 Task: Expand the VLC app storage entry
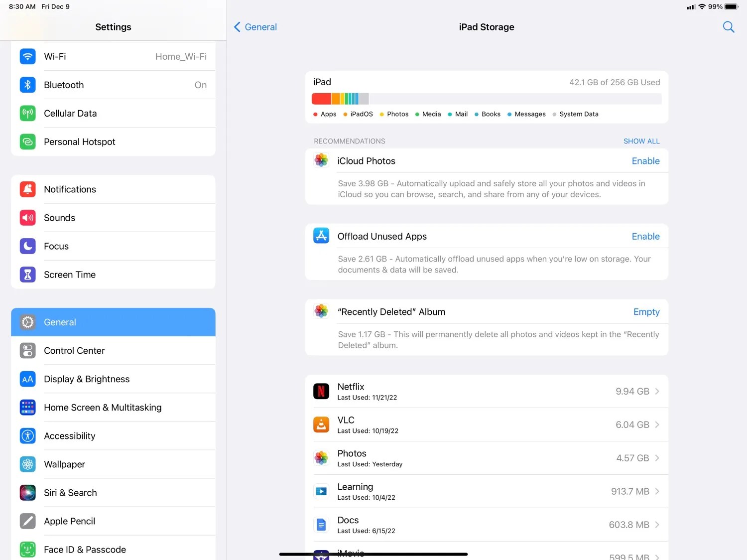click(x=657, y=424)
